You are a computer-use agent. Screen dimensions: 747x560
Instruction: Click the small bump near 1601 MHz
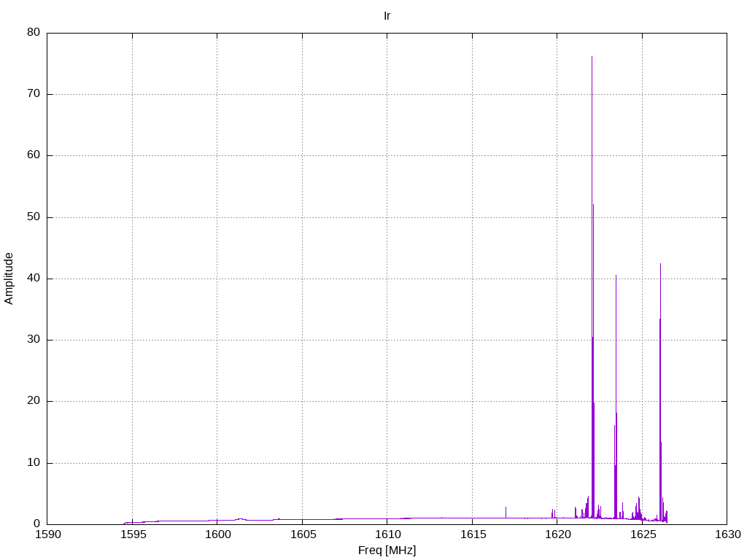[x=240, y=519]
